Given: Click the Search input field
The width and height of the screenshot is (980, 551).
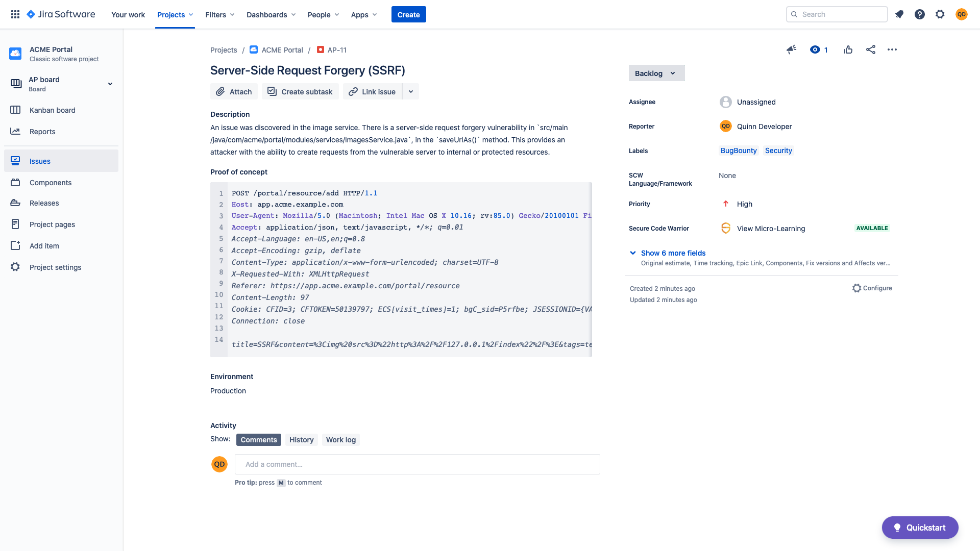Looking at the screenshot, I should click(x=837, y=14).
